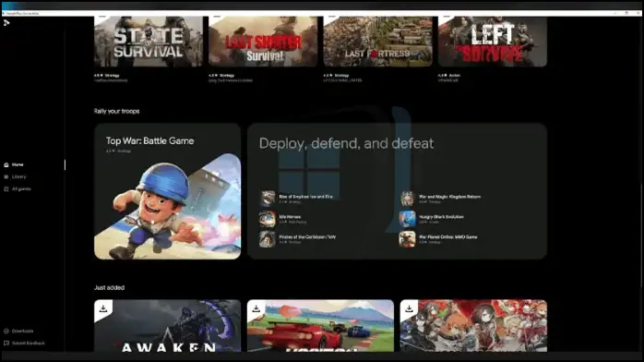Open War Planet Online MMO Game icon

click(407, 239)
